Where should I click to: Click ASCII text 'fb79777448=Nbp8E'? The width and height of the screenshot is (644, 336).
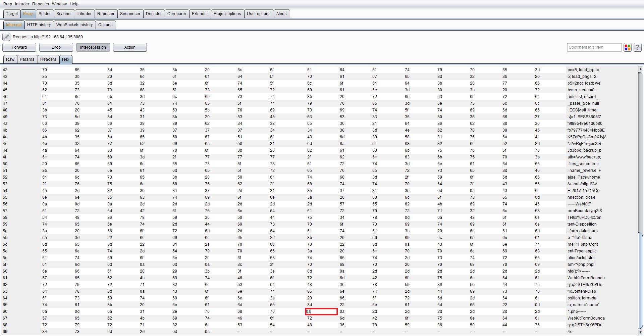pos(586,130)
